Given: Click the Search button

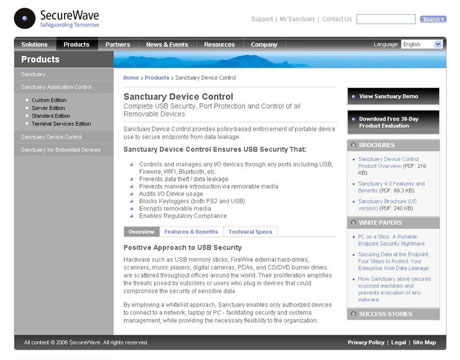Looking at the screenshot, I should 433,19.
